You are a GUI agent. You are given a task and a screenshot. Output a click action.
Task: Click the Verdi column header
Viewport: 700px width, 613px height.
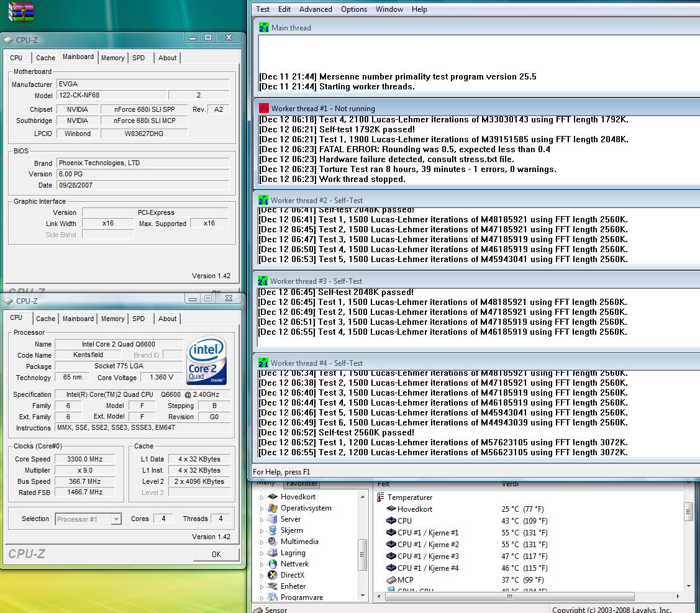(x=511, y=484)
